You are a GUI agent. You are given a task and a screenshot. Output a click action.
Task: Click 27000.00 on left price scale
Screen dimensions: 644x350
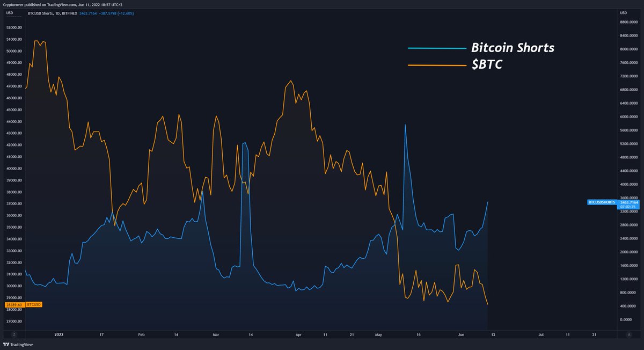coord(13,321)
